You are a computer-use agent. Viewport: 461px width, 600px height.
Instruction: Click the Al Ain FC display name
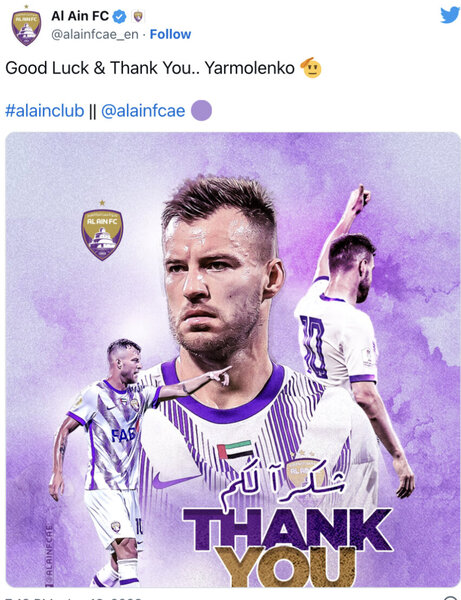tap(80, 16)
